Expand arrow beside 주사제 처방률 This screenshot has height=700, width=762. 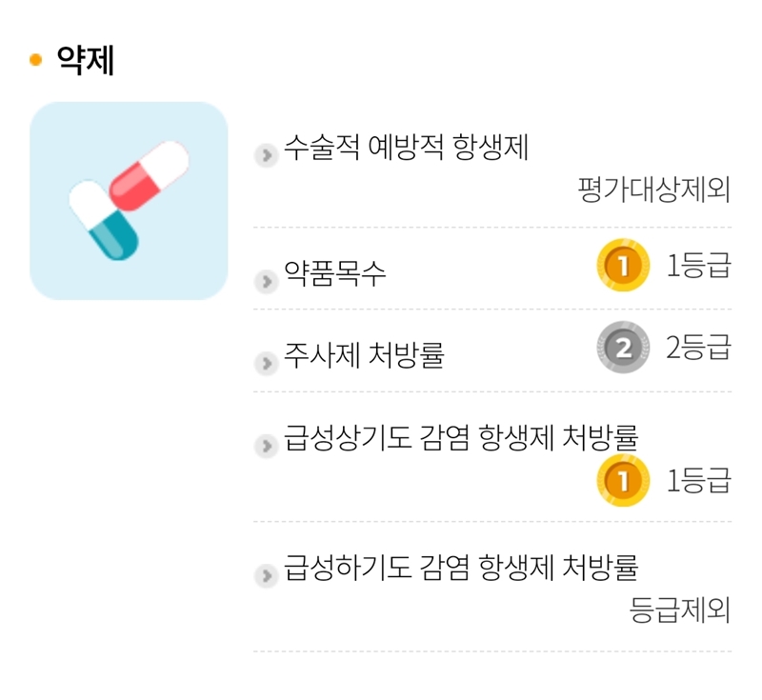click(266, 362)
